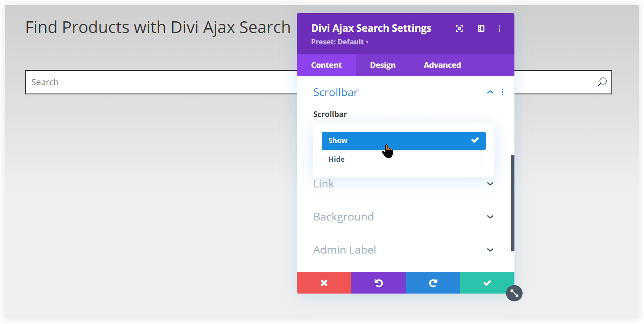Viewport: 644px width, 324px height.
Task: Discard changes with the red X button
Action: (324, 283)
